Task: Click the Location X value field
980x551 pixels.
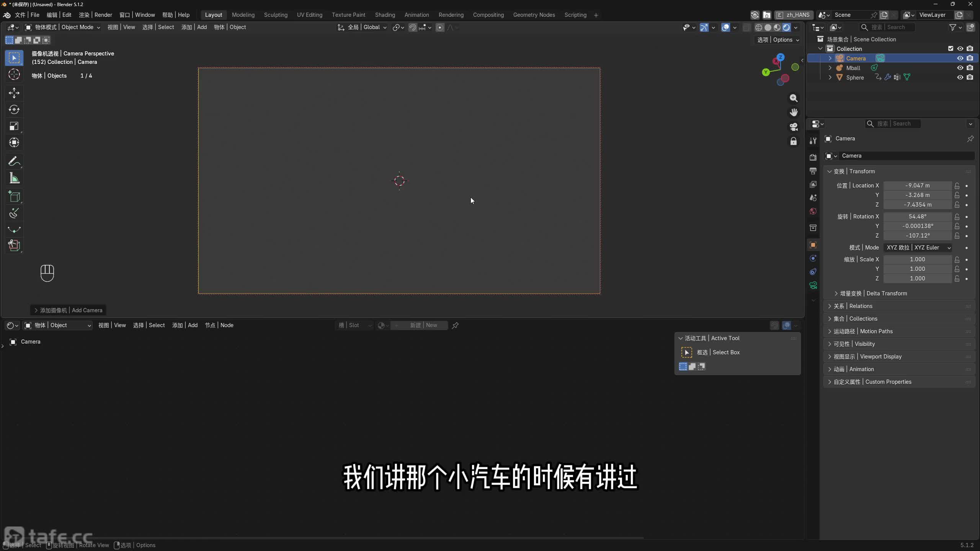Action: [918, 186]
